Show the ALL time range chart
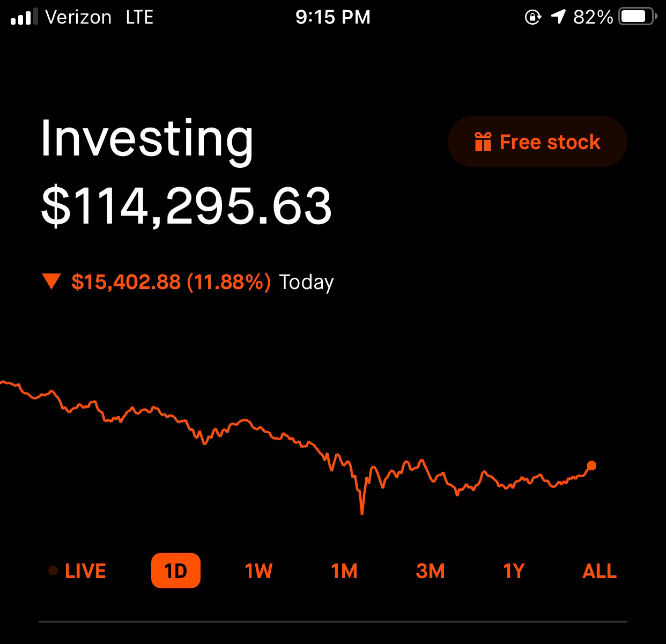Image resolution: width=666 pixels, height=644 pixels. coord(600,571)
